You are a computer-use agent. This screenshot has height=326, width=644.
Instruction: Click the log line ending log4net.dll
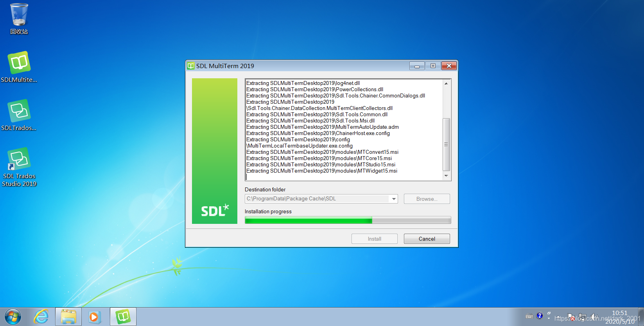click(x=303, y=83)
